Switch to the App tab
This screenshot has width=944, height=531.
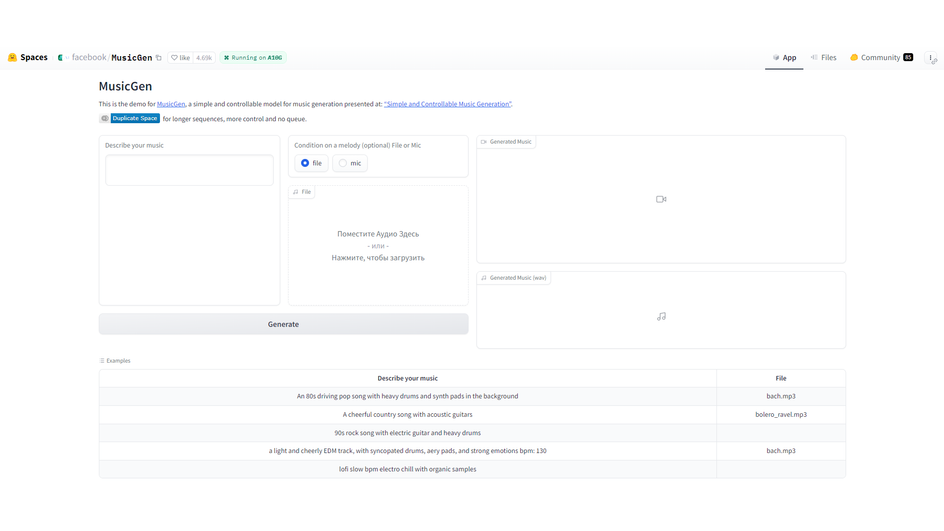click(x=784, y=58)
